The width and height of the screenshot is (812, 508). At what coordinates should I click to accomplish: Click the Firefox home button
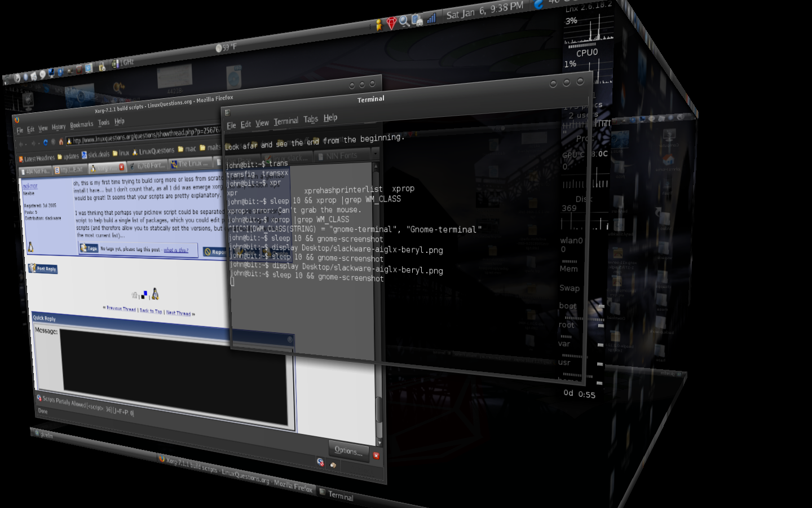pos(61,142)
